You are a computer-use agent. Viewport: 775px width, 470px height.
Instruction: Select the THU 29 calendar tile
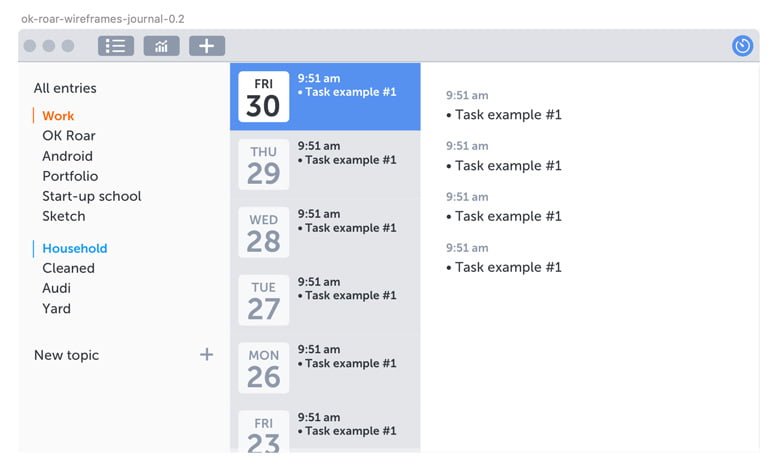(264, 165)
